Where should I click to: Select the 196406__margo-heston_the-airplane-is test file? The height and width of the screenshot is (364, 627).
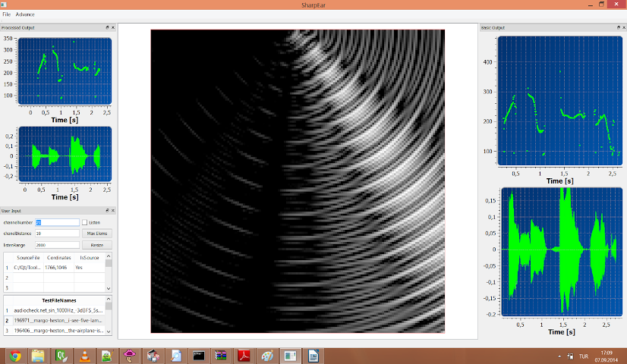[58, 331]
